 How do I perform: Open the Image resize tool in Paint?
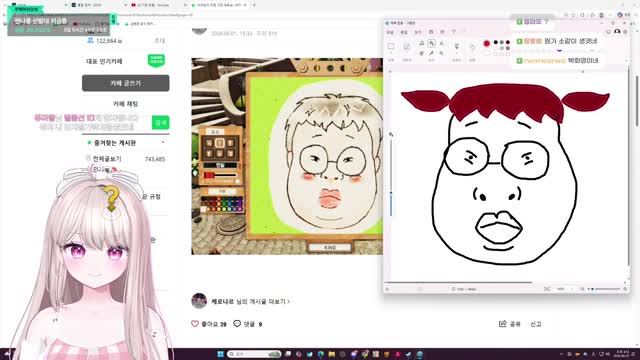click(x=407, y=46)
